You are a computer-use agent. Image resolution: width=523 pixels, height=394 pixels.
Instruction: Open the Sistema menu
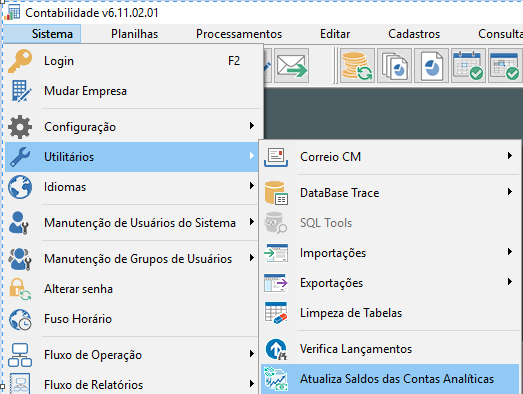(x=42, y=34)
